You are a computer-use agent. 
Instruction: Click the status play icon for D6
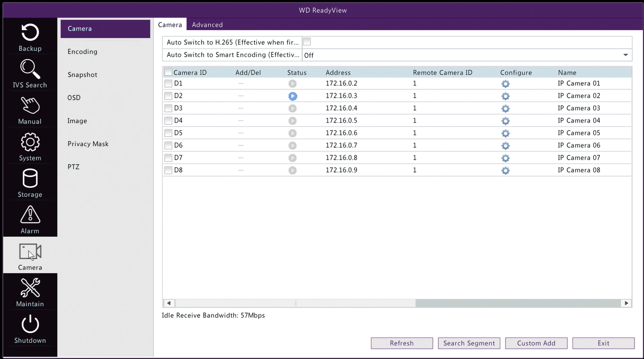[x=292, y=146]
